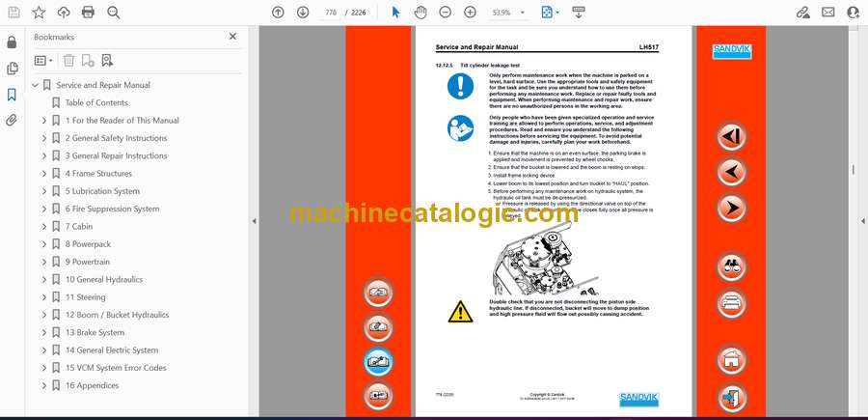Open Table of Contents bookmark
This screenshot has height=420, width=868.
[96, 102]
